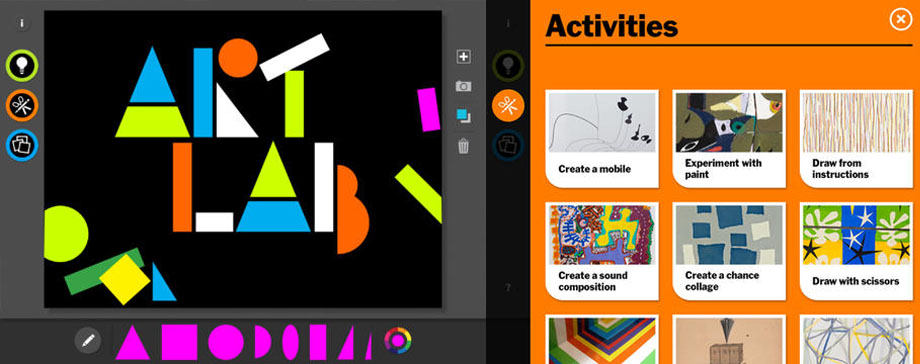The width and height of the screenshot is (920, 364).
Task: Open the tangled blue-yellow lines activity thumbnail
Action: tap(856, 340)
